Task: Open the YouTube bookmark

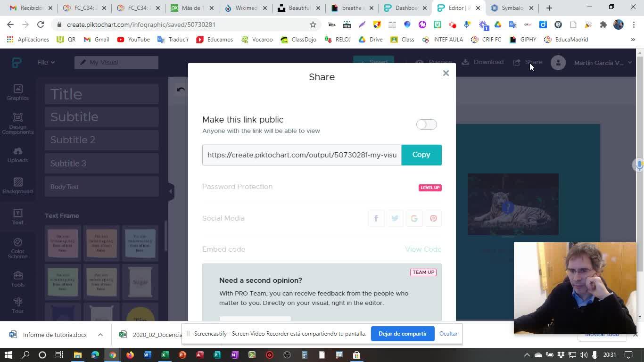Action: (133, 40)
